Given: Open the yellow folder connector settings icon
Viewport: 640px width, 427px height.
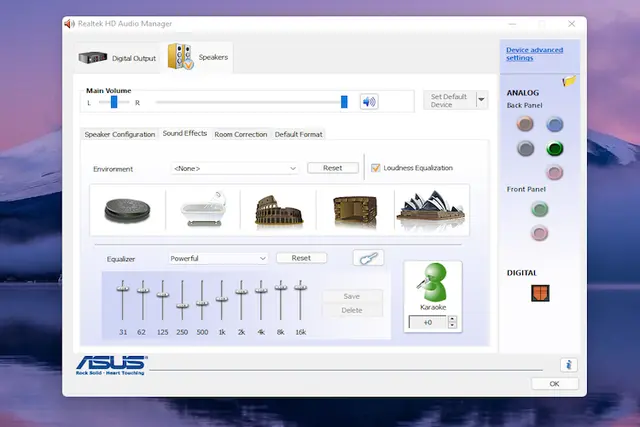Looking at the screenshot, I should point(569,80).
